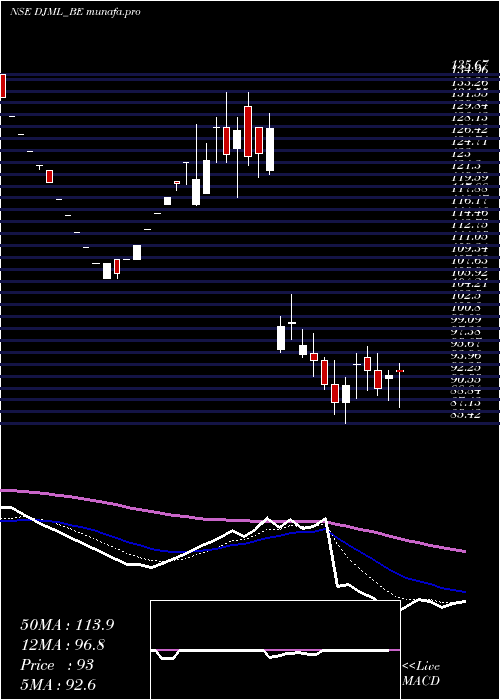The height and width of the screenshot is (700, 500).
Task: Select the 124.71 price level label
Action: (470, 142)
